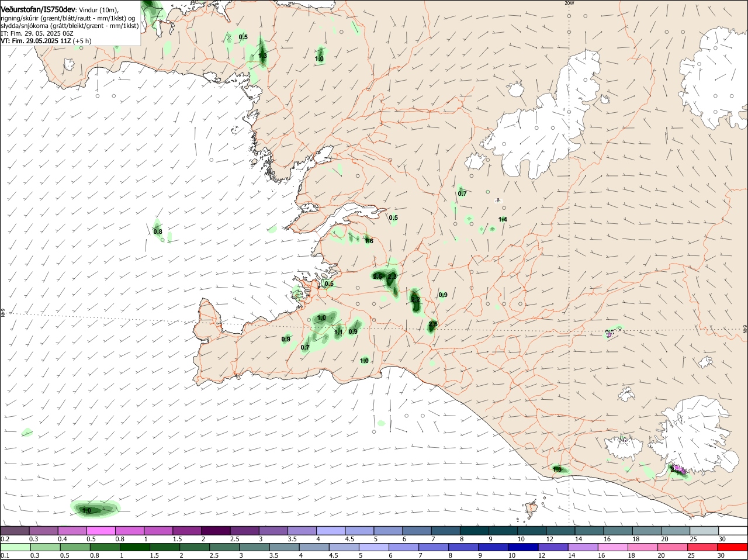Click the "20W" longitude label
The width and height of the screenshot is (748, 560).
pyautogui.click(x=569, y=3)
